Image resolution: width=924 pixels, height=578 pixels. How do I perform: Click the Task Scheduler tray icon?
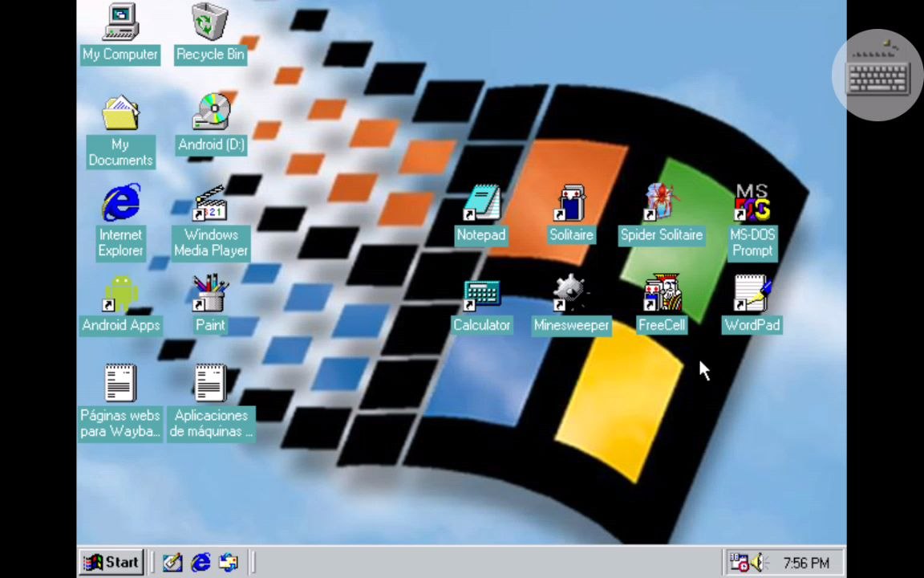point(739,563)
